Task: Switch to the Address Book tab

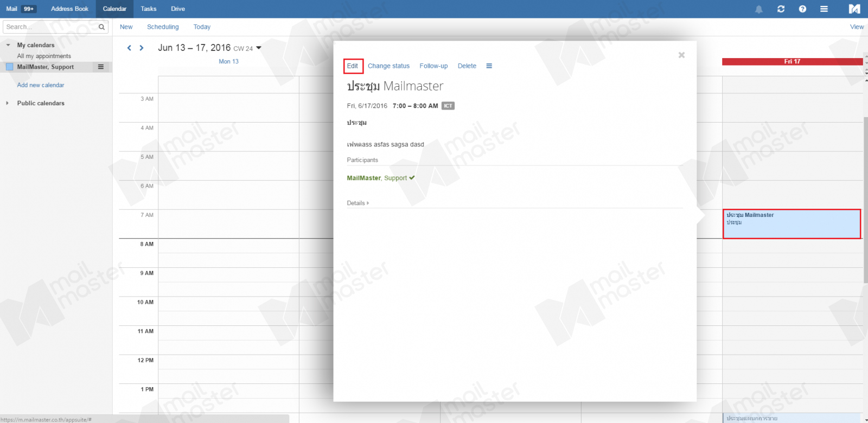Action: [69, 9]
